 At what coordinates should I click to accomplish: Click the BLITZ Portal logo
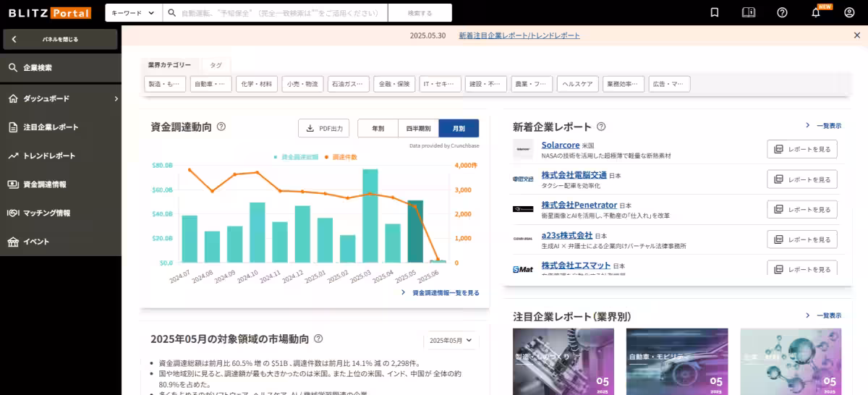click(x=50, y=13)
